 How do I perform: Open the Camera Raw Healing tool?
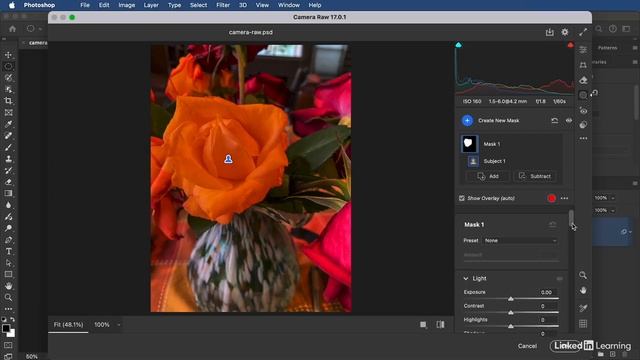pyautogui.click(x=583, y=80)
